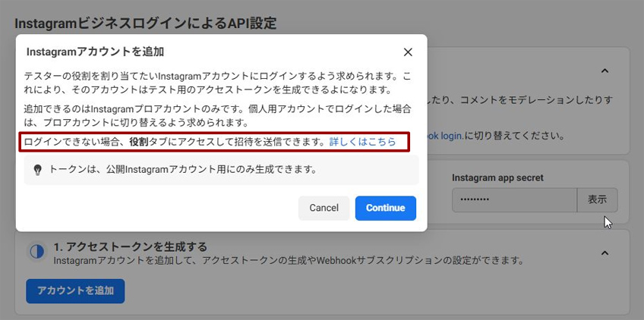
Task: Click the Facebook login link in background
Action: (445, 136)
